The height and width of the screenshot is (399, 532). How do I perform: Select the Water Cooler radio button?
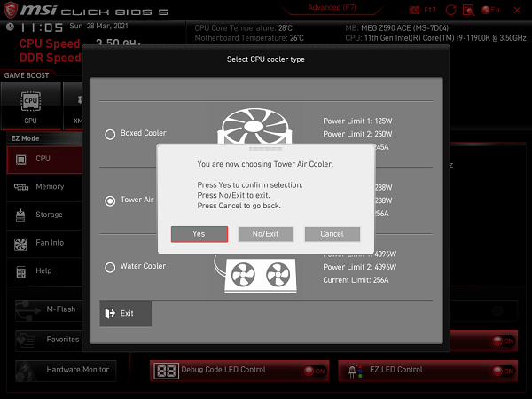(111, 267)
